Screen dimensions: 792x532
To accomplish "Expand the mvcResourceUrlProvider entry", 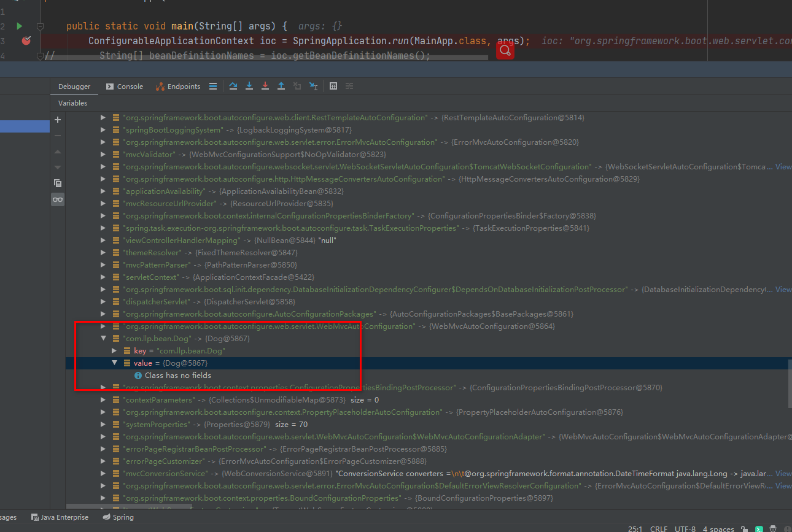I will pyautogui.click(x=103, y=203).
